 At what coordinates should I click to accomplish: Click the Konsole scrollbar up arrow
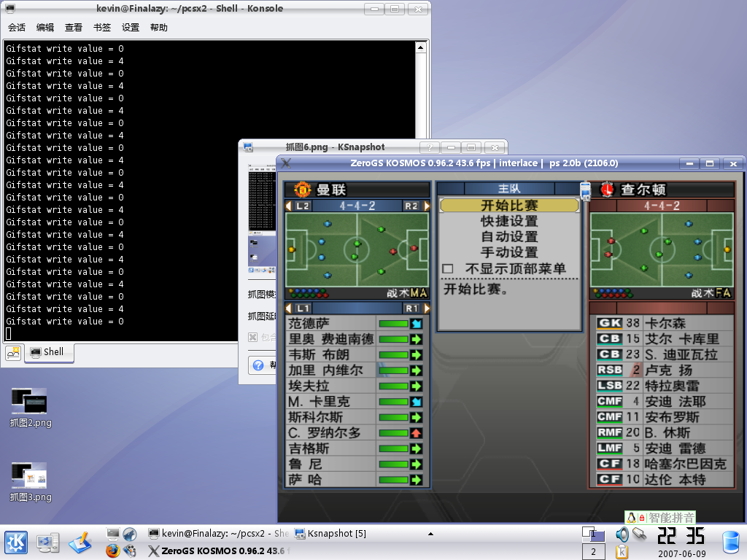421,47
